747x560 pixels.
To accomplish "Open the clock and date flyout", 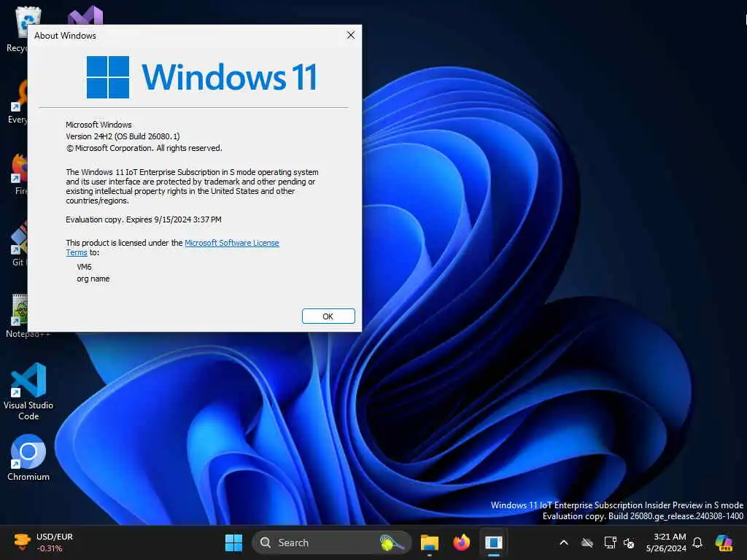I will tap(666, 542).
